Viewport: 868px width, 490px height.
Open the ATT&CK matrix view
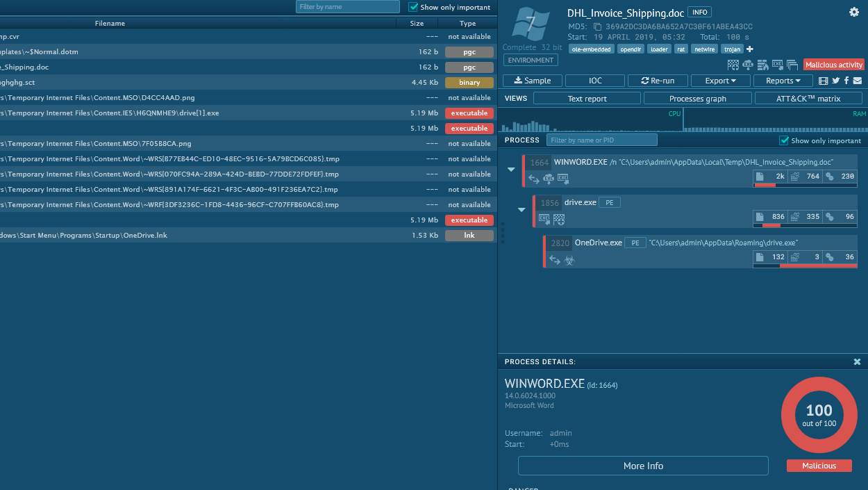click(808, 99)
